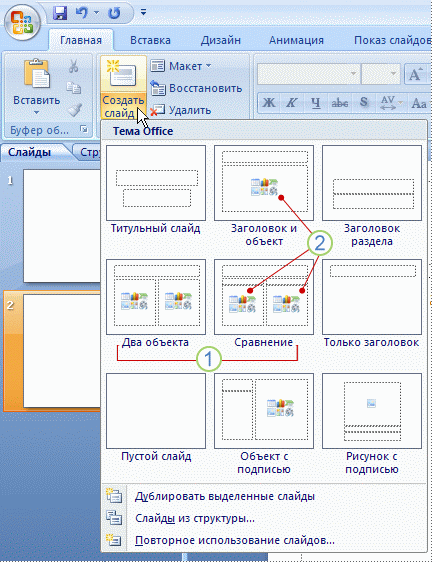Screen dimensions: 432x562
Task: Toggle italic К formatting
Action: point(292,103)
